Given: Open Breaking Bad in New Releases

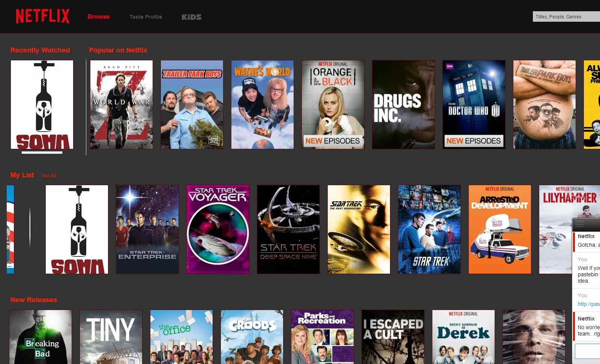Looking at the screenshot, I should tap(40, 337).
